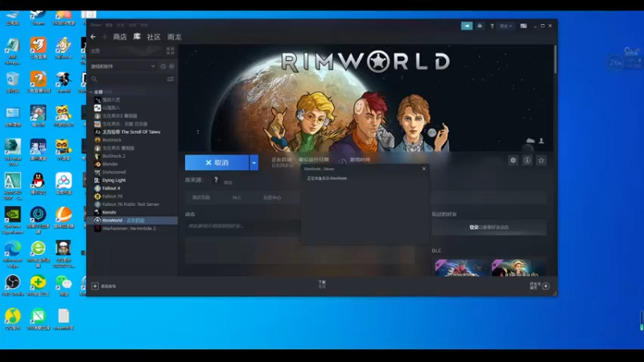Click the teal announcements megaphone icon
Viewport: 644px width, 362px height.
point(467,26)
